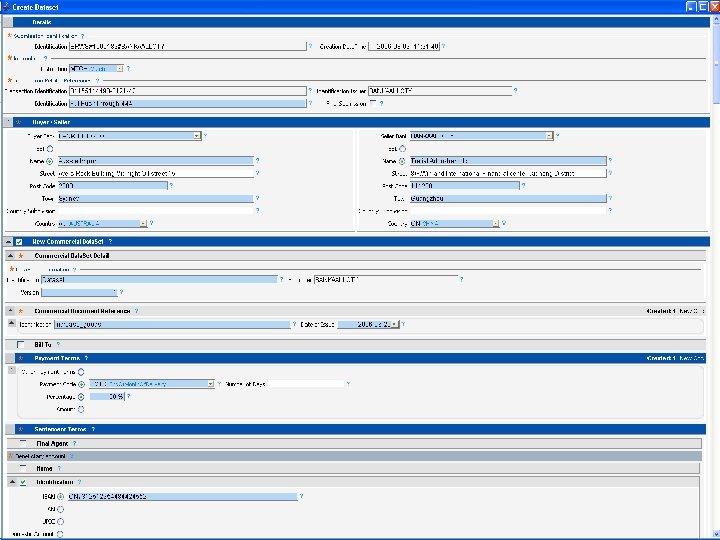Screen dimensions: 720x540
Task: Enable the Bill To checkbox
Action: click(20, 344)
